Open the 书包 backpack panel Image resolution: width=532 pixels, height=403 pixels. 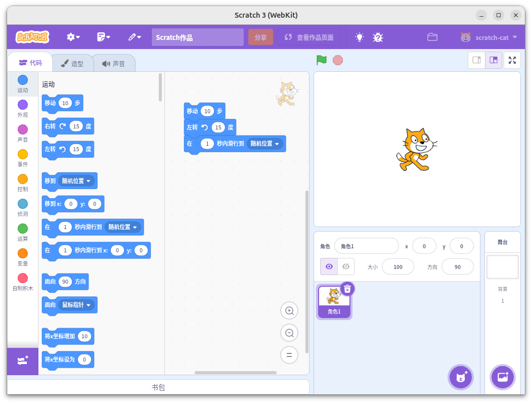tap(158, 387)
